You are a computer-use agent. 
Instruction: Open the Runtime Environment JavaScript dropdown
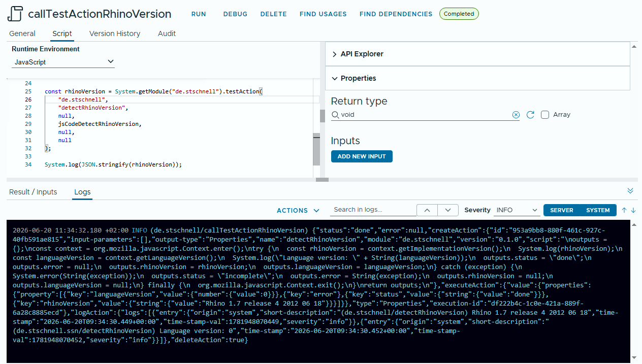point(63,62)
